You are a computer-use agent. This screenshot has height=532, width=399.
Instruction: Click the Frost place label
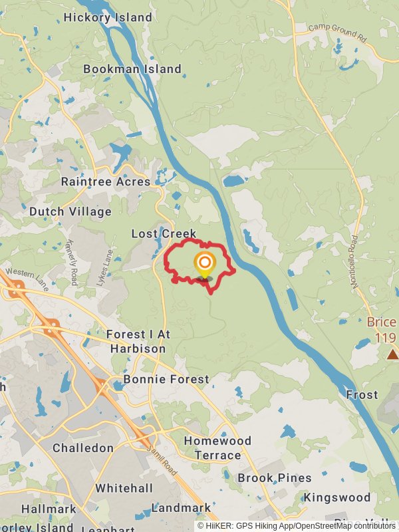pyautogui.click(x=362, y=394)
